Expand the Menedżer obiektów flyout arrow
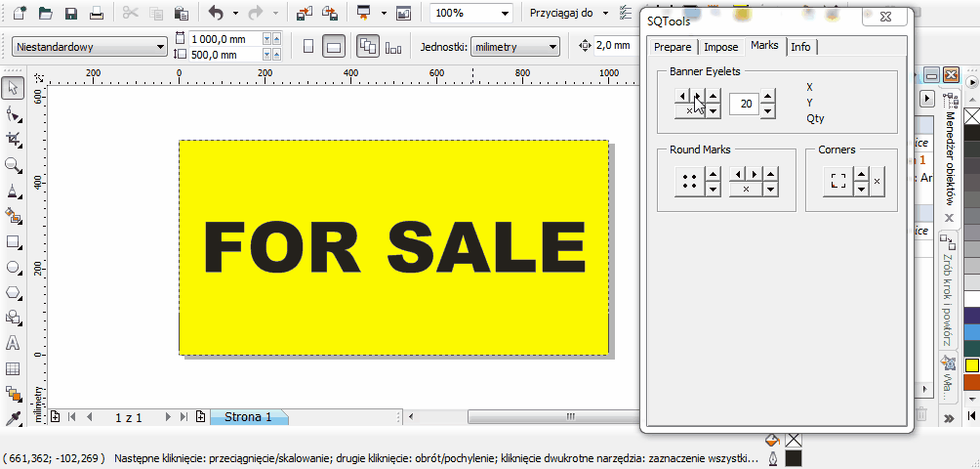This screenshot has width=980, height=469. (928, 100)
